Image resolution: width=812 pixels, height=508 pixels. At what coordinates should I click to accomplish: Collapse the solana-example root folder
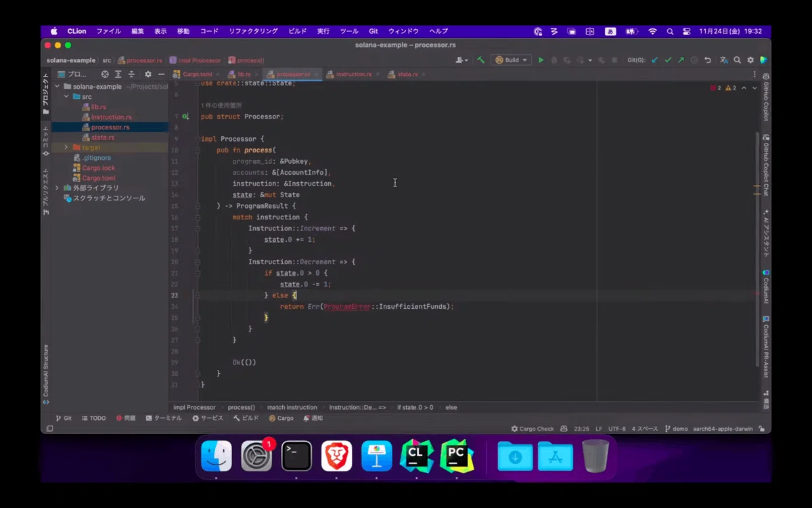(x=57, y=87)
